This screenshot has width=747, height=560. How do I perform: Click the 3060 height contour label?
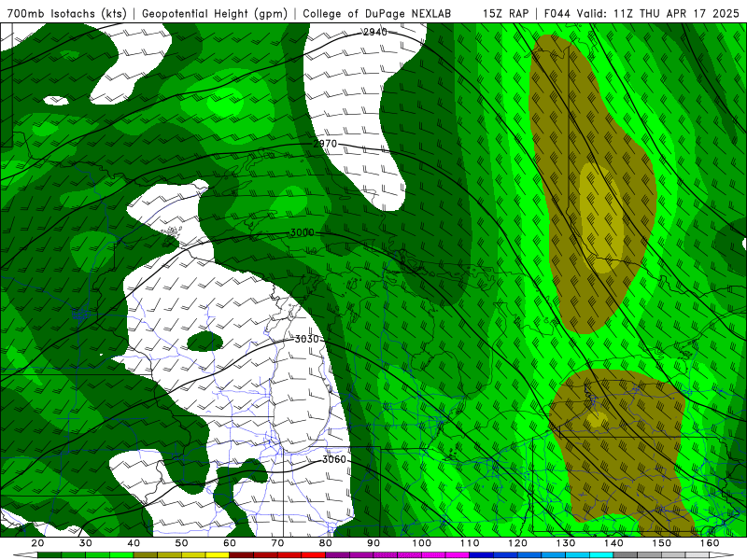[x=334, y=459]
